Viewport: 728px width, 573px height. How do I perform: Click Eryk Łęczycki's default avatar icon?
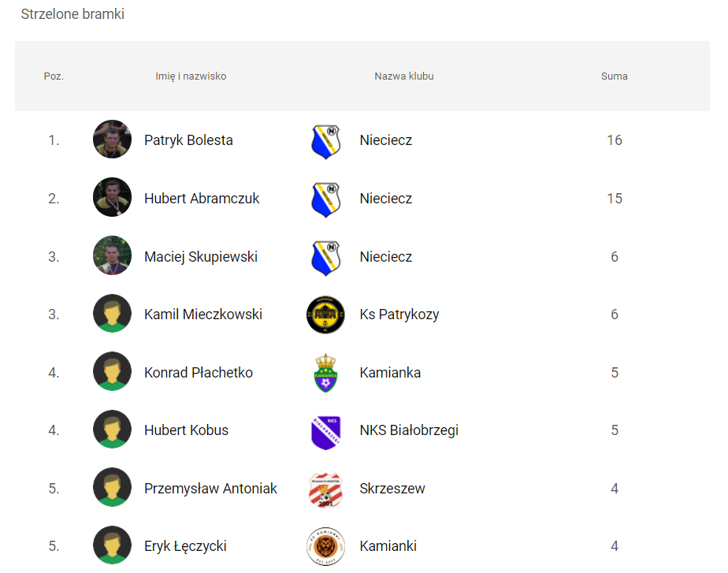113,545
